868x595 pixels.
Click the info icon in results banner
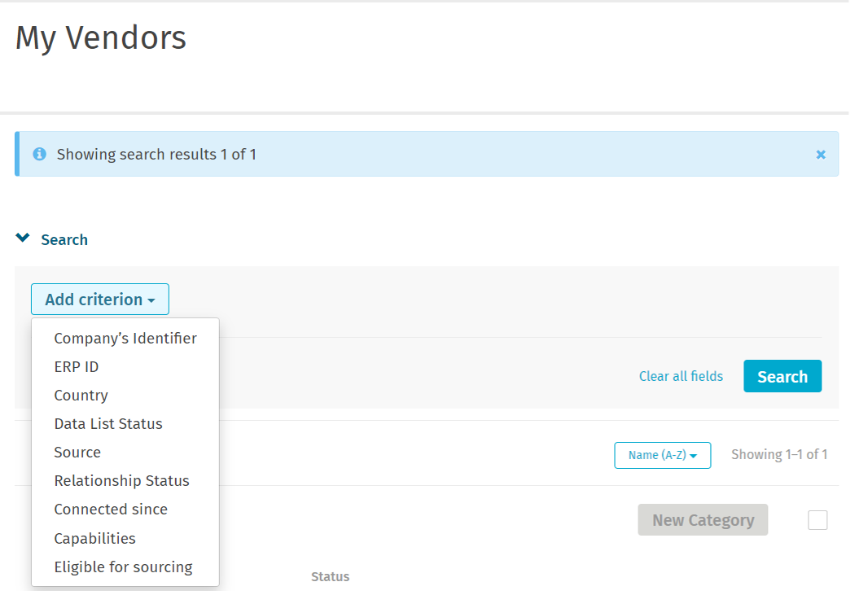[39, 154]
